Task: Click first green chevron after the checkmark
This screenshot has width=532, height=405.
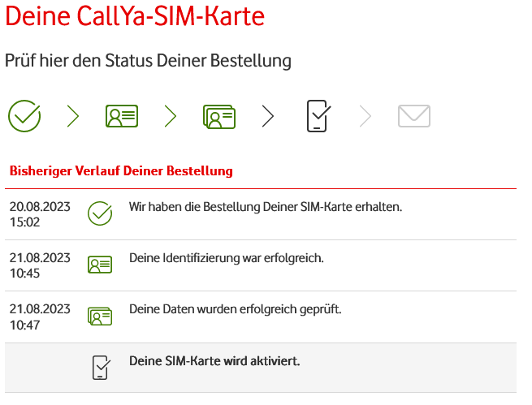Action: (x=73, y=116)
